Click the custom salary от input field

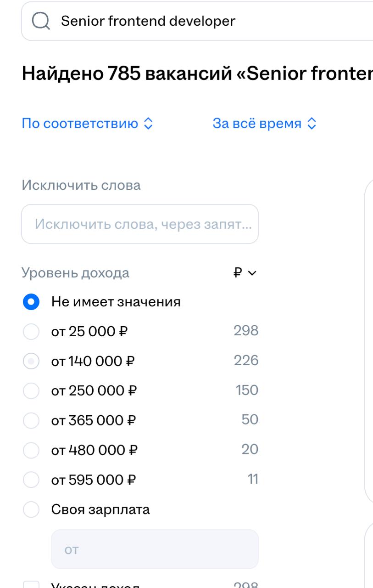pyautogui.click(x=155, y=549)
